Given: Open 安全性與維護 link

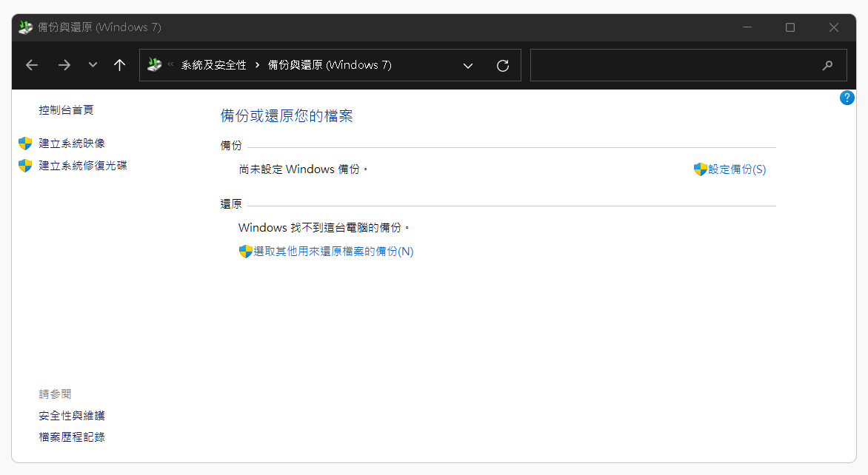Looking at the screenshot, I should click(72, 415).
